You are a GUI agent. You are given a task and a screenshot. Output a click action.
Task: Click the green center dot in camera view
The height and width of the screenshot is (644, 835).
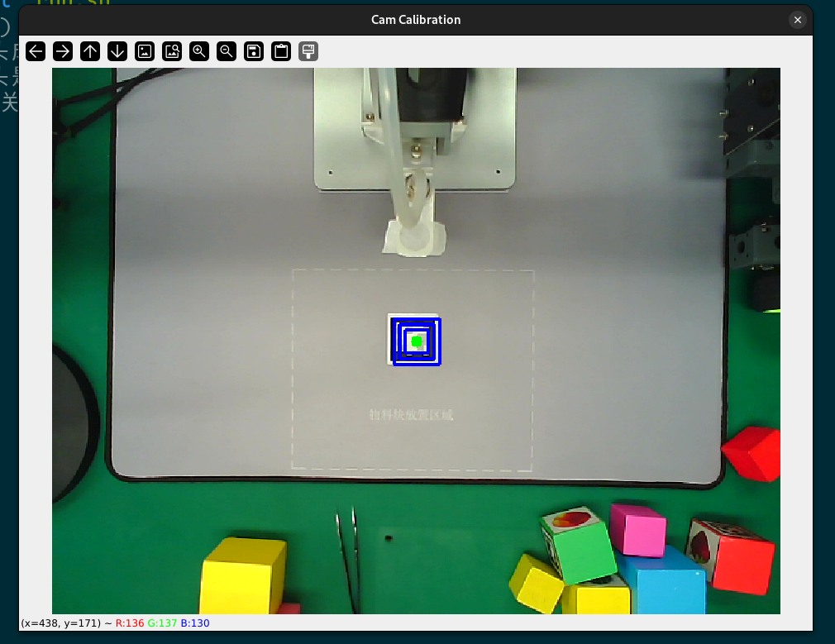pyautogui.click(x=417, y=341)
